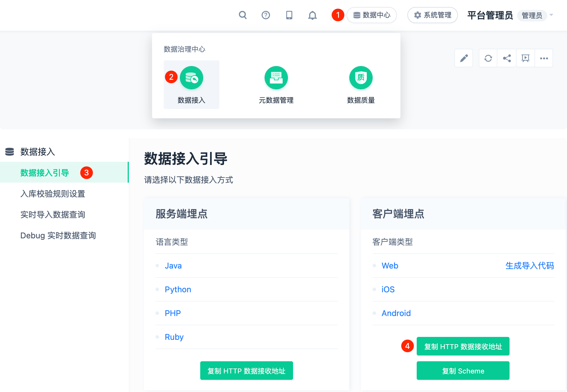Click the help question mark icon
The image size is (567, 392).
coord(266,15)
